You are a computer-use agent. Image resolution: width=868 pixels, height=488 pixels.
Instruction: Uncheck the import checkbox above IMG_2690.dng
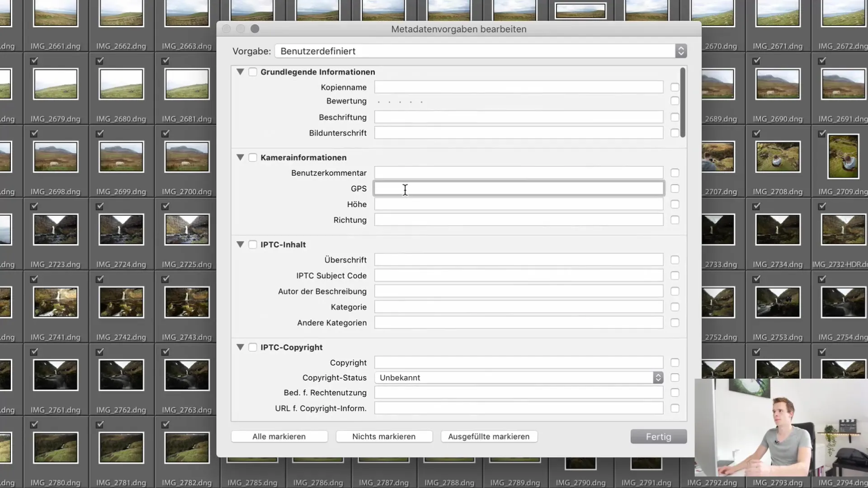pos(756,61)
